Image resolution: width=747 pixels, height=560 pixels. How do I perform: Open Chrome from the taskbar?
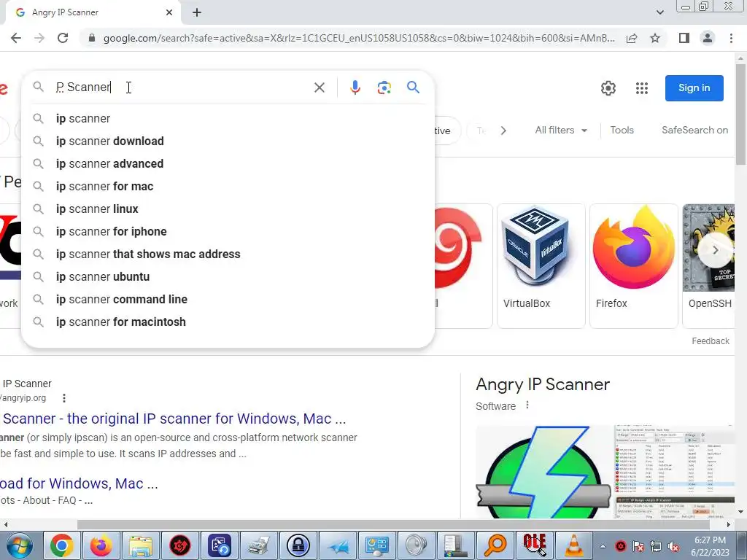62,545
